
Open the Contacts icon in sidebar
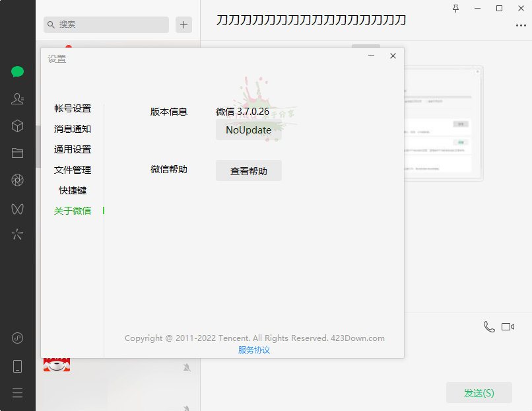click(x=18, y=99)
